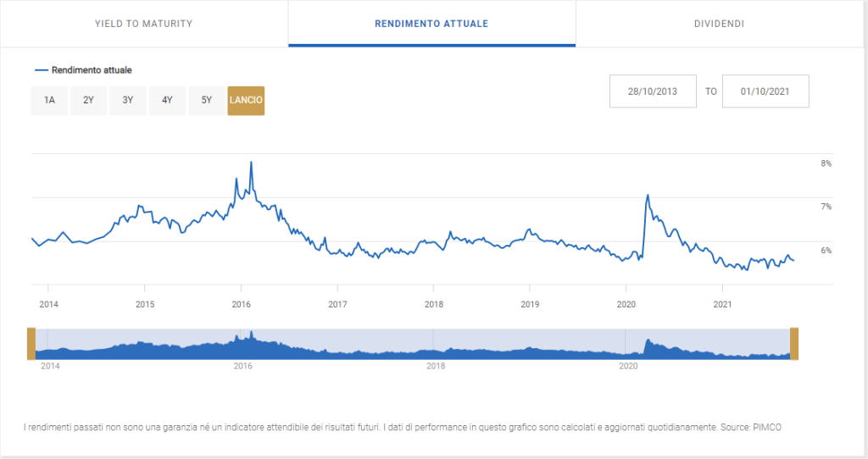
Task: Select the 3Y range button
Action: click(x=128, y=101)
